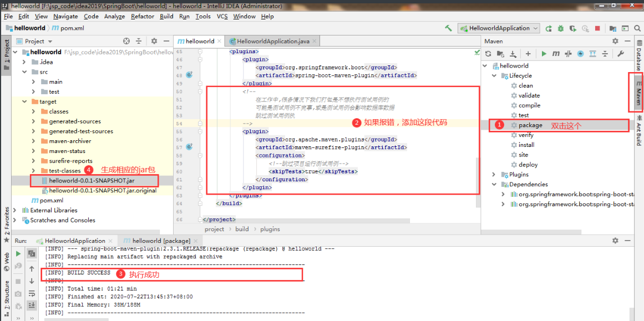Open the VCS menu
644x321 pixels.
[x=222, y=17]
